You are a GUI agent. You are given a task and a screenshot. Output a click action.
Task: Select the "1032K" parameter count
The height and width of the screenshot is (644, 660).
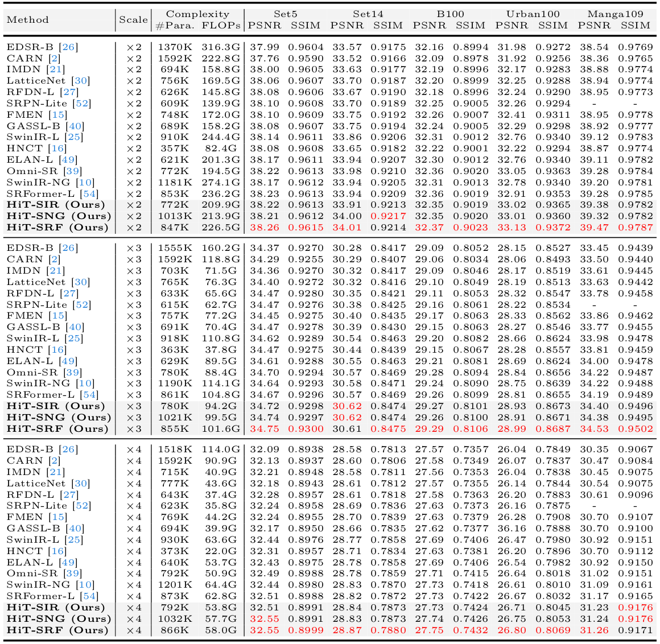click(175, 619)
